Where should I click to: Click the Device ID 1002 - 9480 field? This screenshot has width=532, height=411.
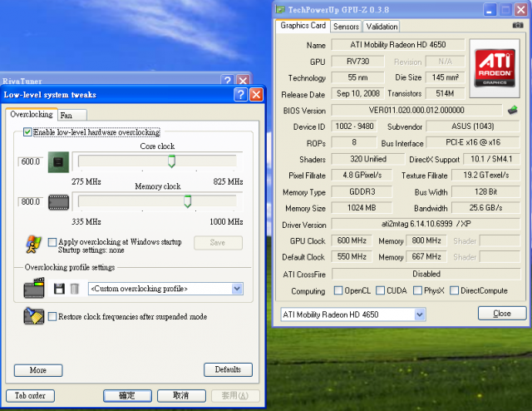pos(354,126)
